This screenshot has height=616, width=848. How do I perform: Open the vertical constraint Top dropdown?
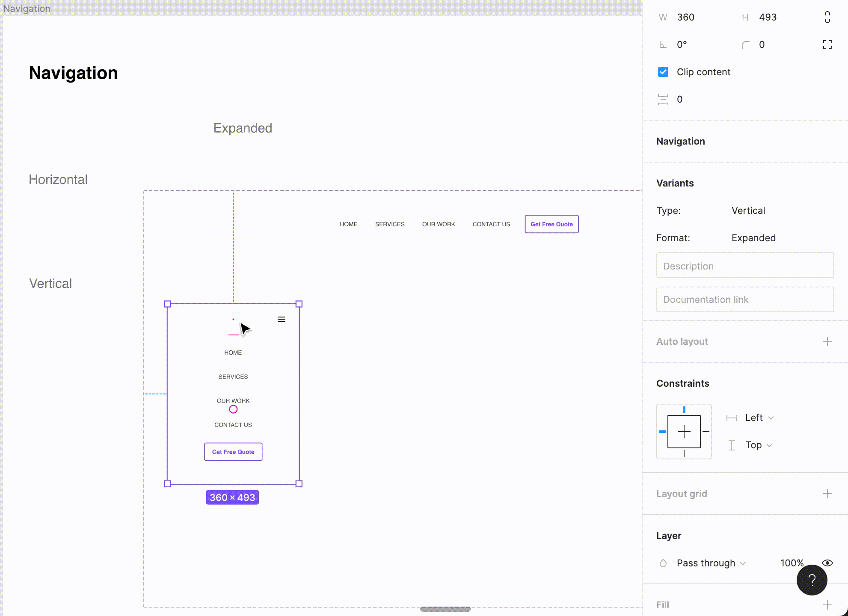click(x=758, y=445)
